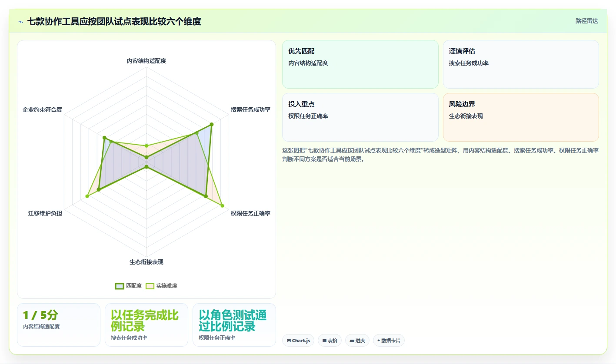
Task: Click 生态衔接表现 text in the 风险边界 card
Action: 466,116
